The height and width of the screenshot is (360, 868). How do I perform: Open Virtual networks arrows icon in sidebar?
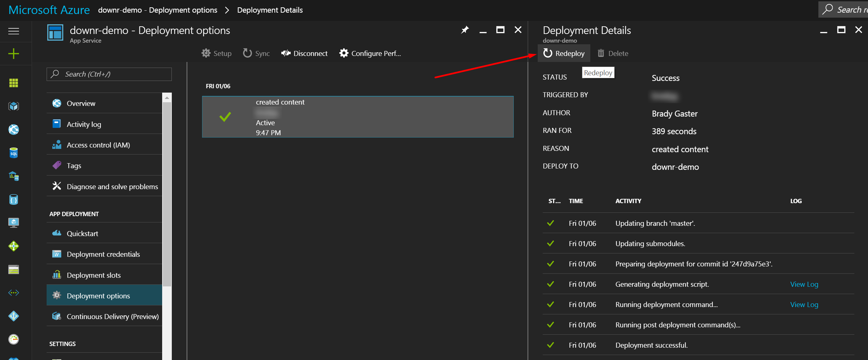(13, 293)
